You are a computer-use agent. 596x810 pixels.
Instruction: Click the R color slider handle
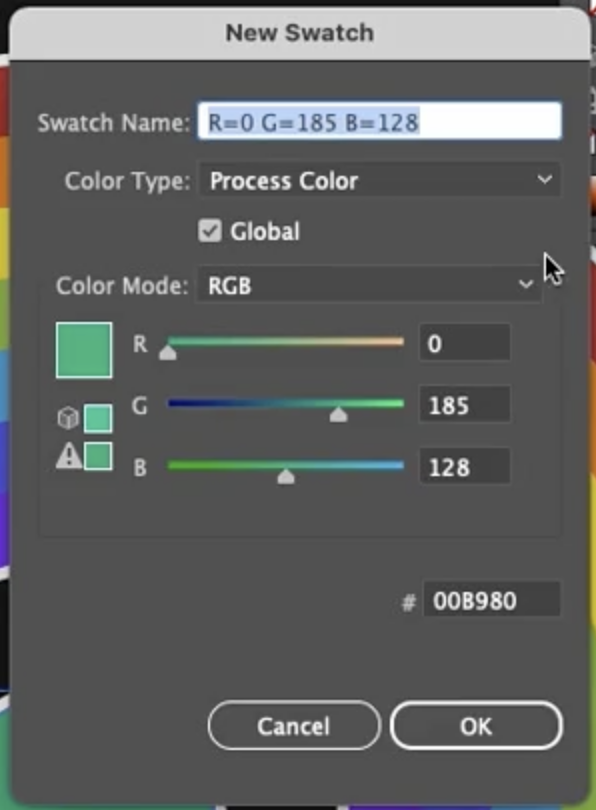click(168, 353)
